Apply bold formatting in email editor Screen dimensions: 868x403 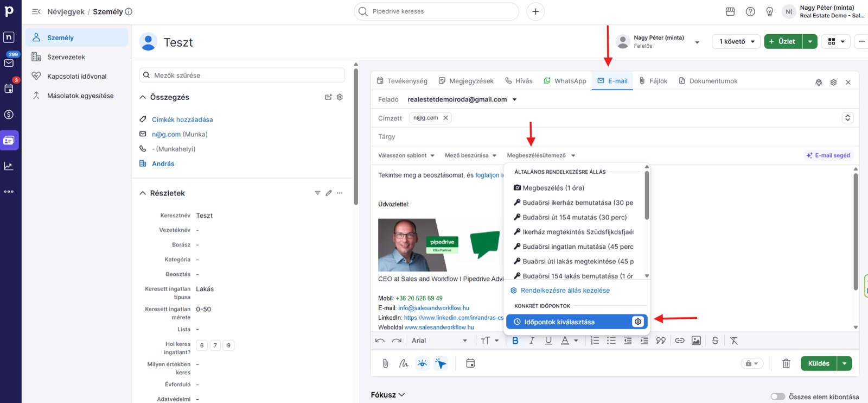[515, 341]
